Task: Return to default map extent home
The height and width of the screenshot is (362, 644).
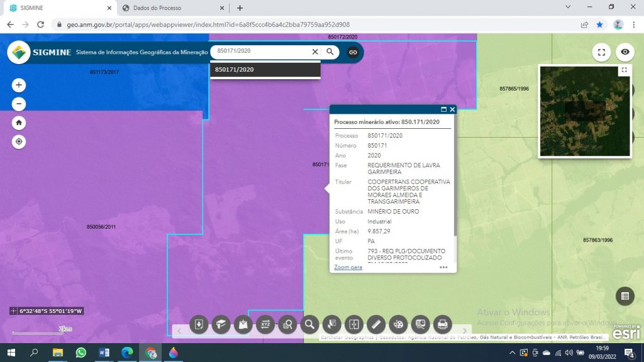Action: coord(18,123)
